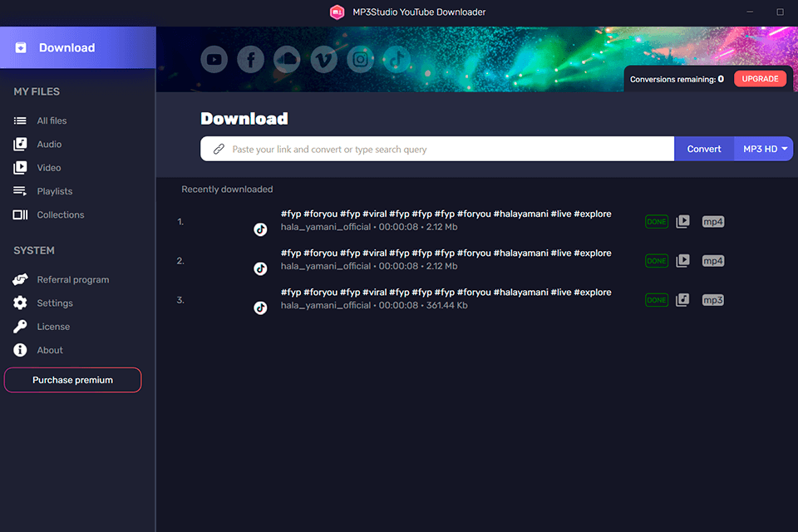Open the Referral program page
The width and height of the screenshot is (798, 532).
pyautogui.click(x=73, y=279)
